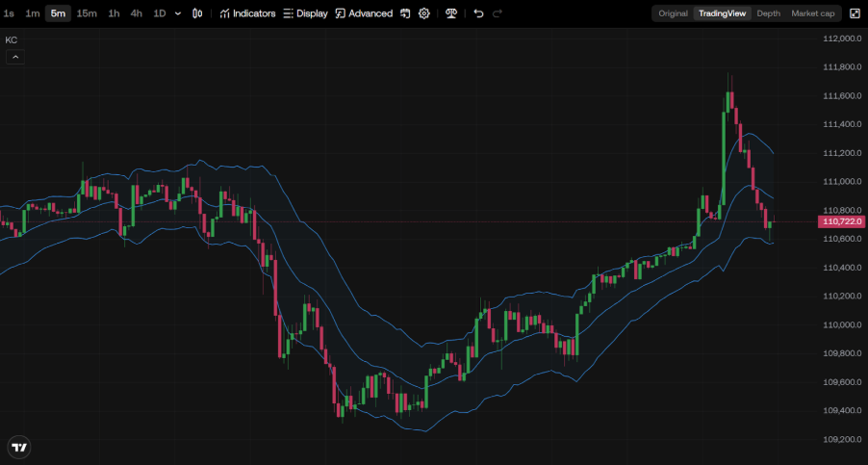Select the Original chart view
This screenshot has height=465, width=868.
tap(673, 13)
